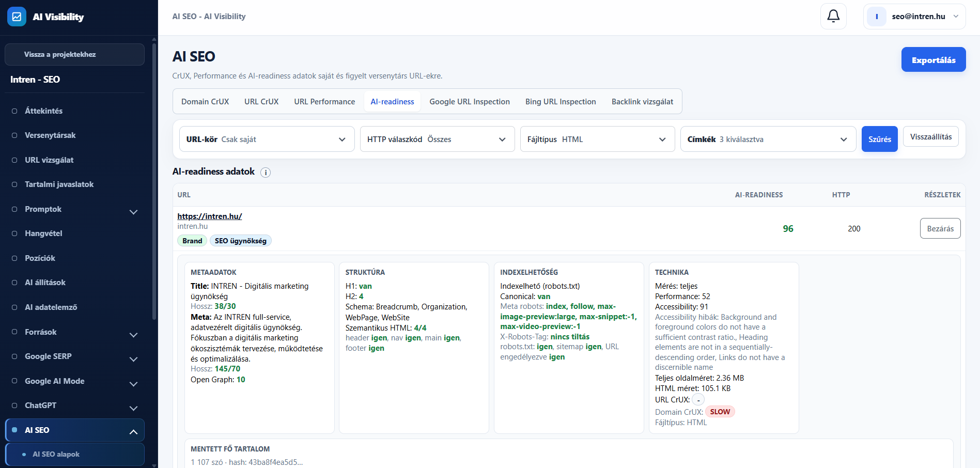980x468 pixels.
Task: Click the URL CrUX dash badge
Action: point(698,400)
